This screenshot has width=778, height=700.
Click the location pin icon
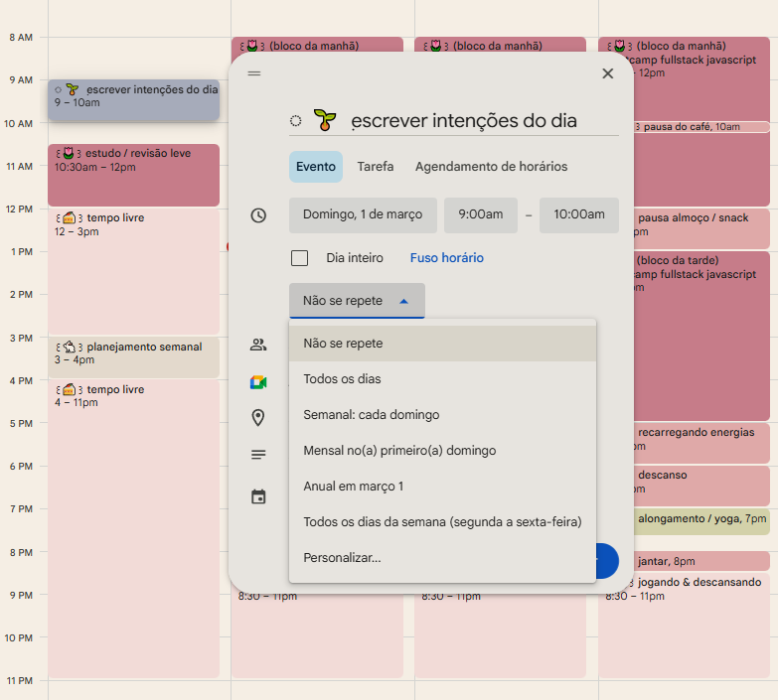258,418
